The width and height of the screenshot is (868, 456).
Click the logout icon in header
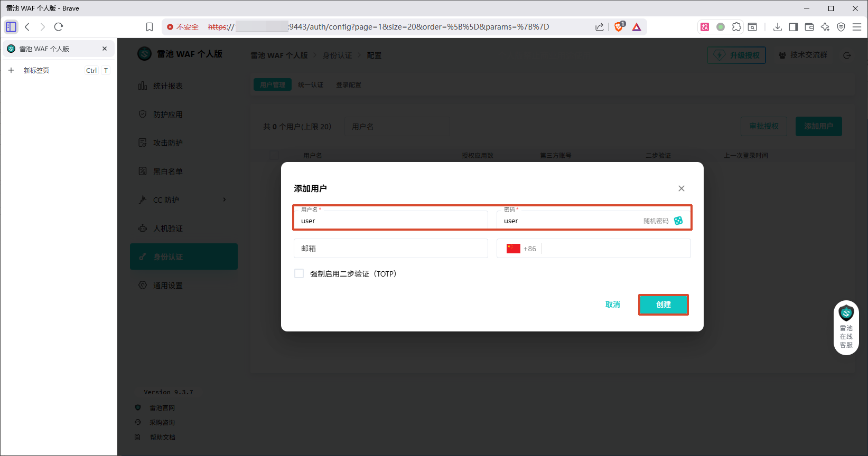[x=847, y=55]
